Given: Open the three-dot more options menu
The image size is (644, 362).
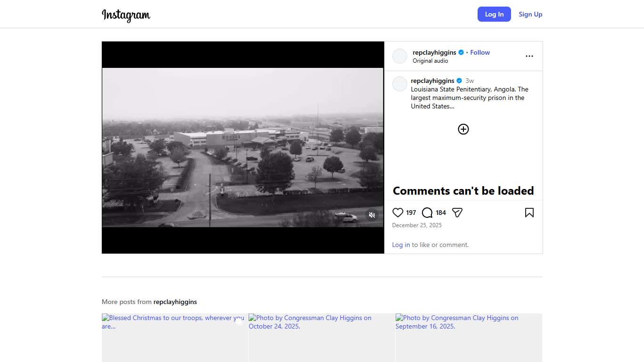Looking at the screenshot, I should [529, 56].
